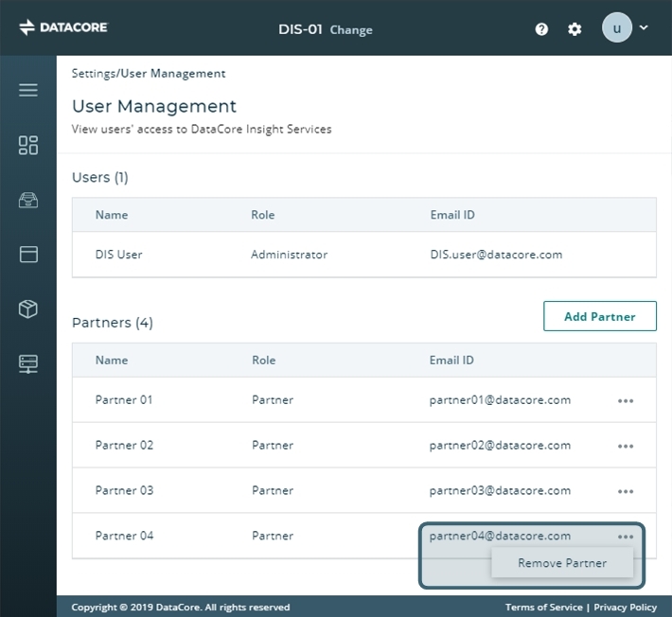
Task: Click the DataCore logo
Action: click(63, 27)
